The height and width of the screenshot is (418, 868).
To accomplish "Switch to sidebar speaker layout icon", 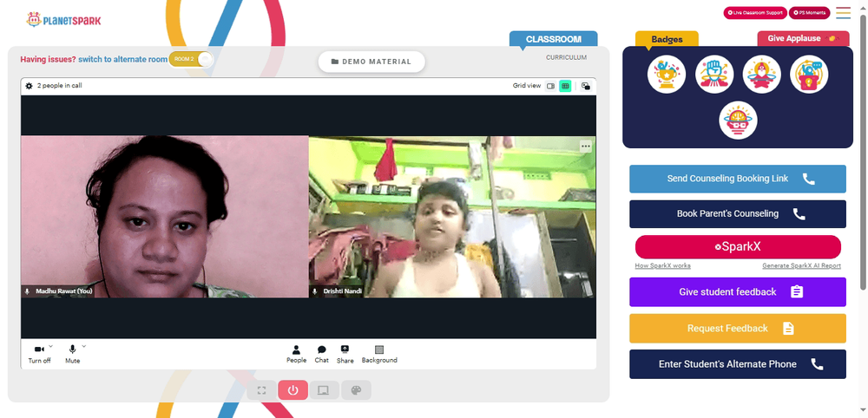I will click(x=550, y=86).
